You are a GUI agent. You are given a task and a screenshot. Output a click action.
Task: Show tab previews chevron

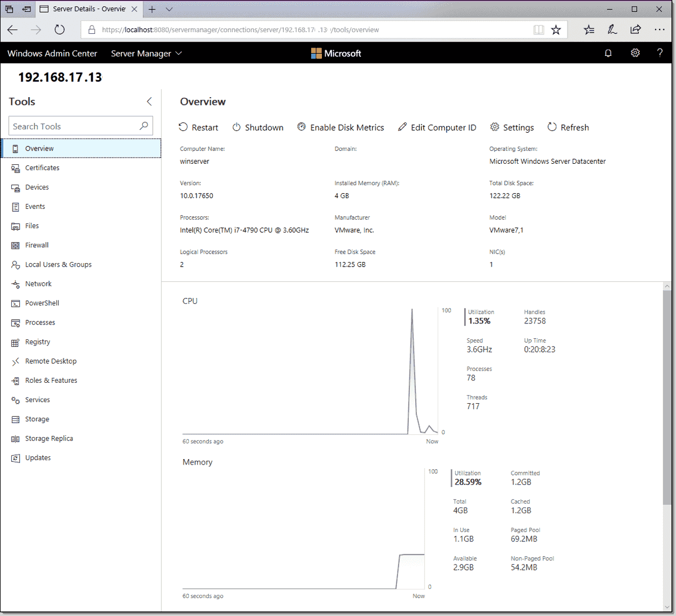(x=169, y=9)
